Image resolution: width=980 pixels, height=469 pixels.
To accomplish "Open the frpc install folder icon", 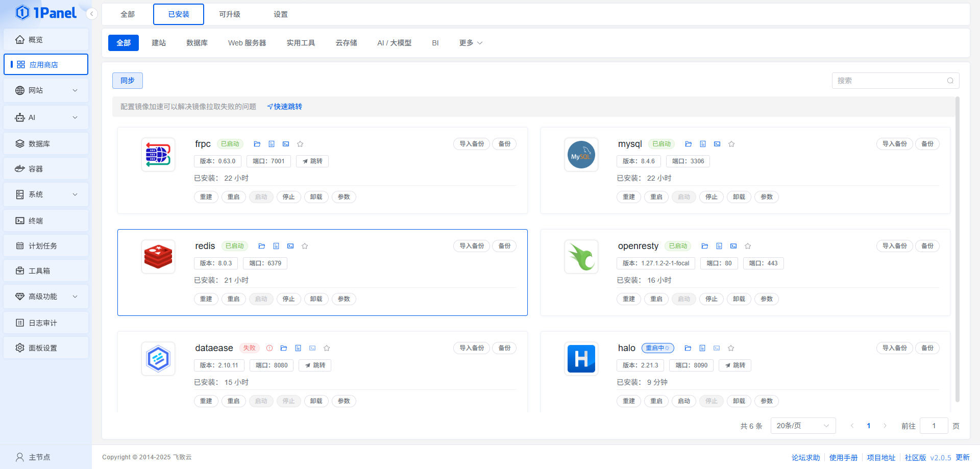I will point(257,144).
